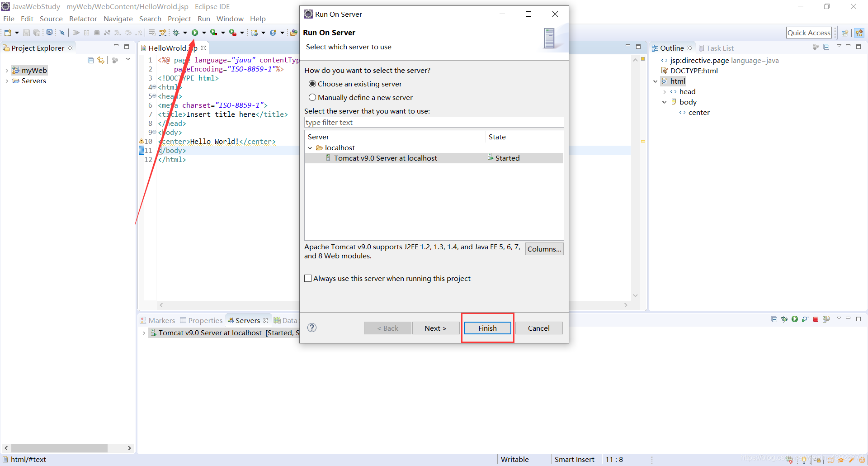Expand Tomcat v9.0 server in Servers view
This screenshot has width=868, height=466.
pyautogui.click(x=144, y=333)
